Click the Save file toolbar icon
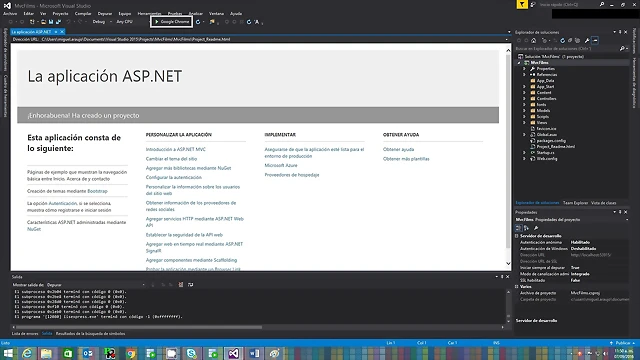The width and height of the screenshot is (640, 360). pos(51,22)
